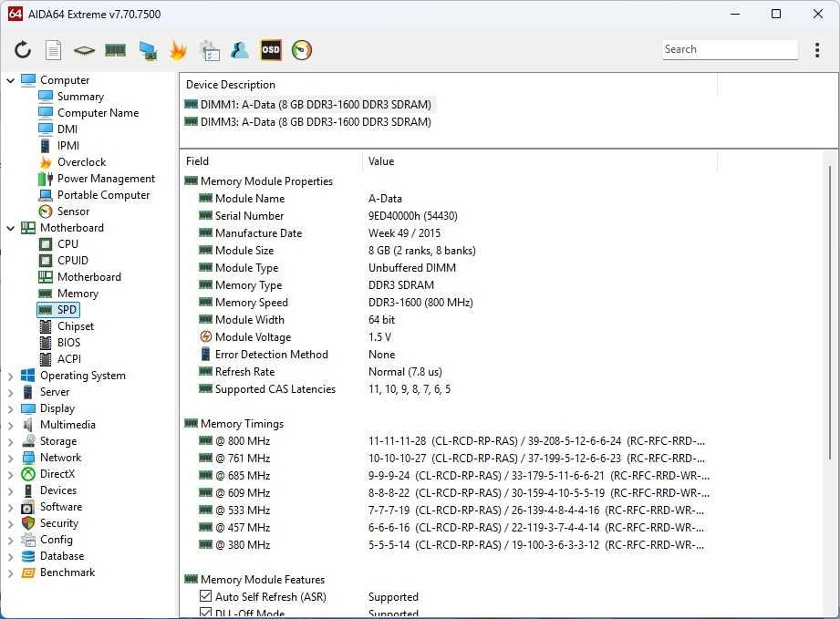Open Portable Computer page
Image resolution: width=840 pixels, height=619 pixels.
[103, 195]
